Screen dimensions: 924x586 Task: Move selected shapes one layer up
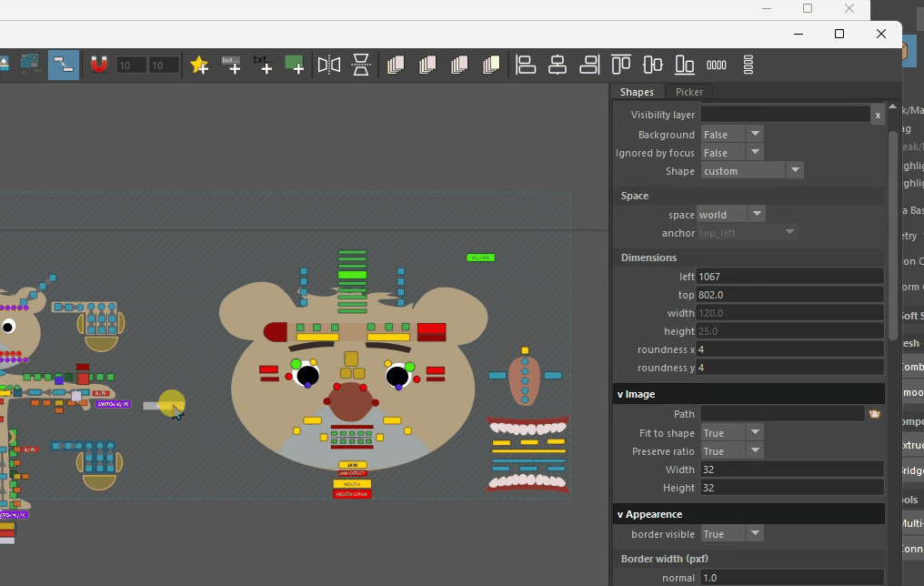(x=459, y=65)
